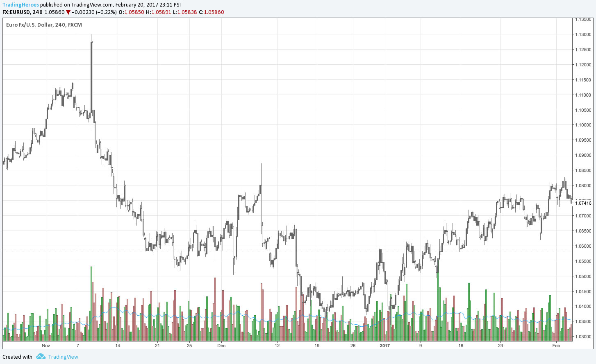Click the TradingView link at the bottom
The width and height of the screenshot is (596, 364).
click(63, 357)
